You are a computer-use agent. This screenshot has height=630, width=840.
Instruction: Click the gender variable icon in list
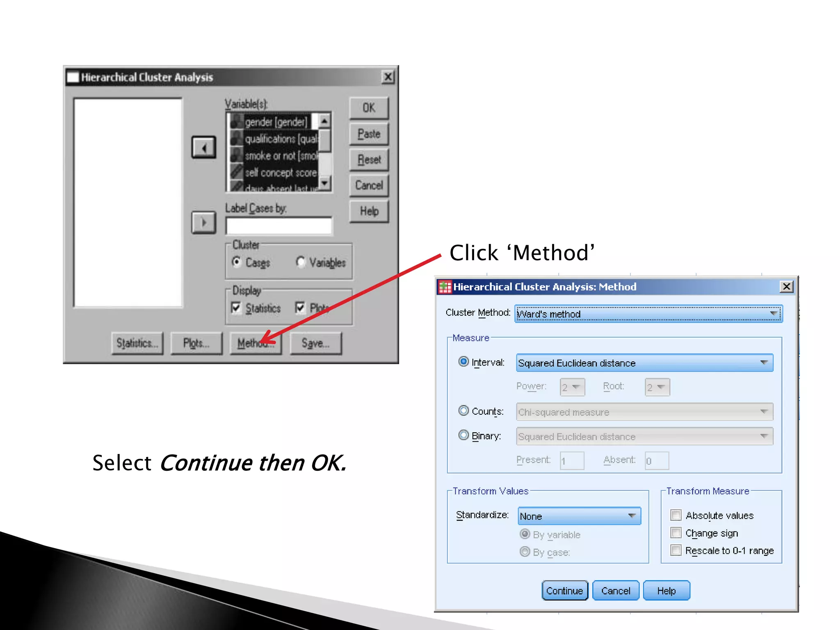click(236, 121)
